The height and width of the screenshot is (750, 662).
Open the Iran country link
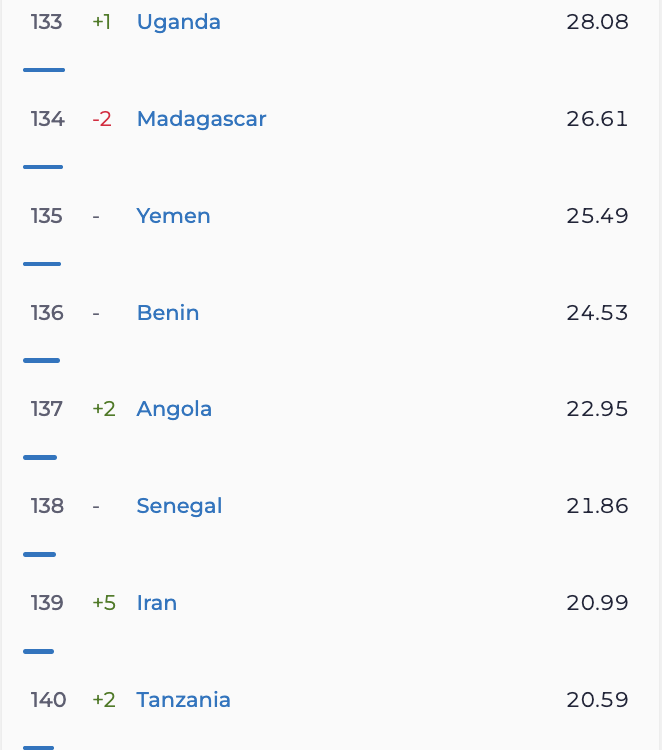[x=157, y=603]
